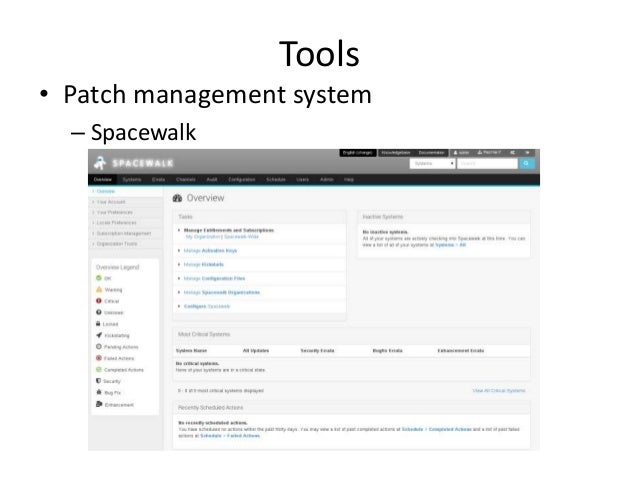Image resolution: width=638 pixels, height=479 pixels.
Task: Click the English (change) language button
Action: (x=357, y=153)
